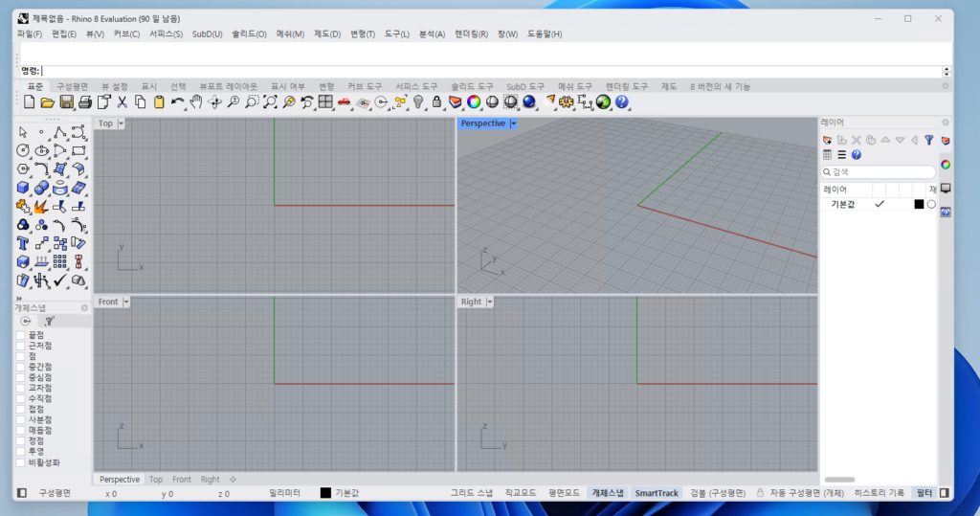Screen dimensions: 980x516
Task: Open the Print icon in toolbar
Action: [x=85, y=101]
